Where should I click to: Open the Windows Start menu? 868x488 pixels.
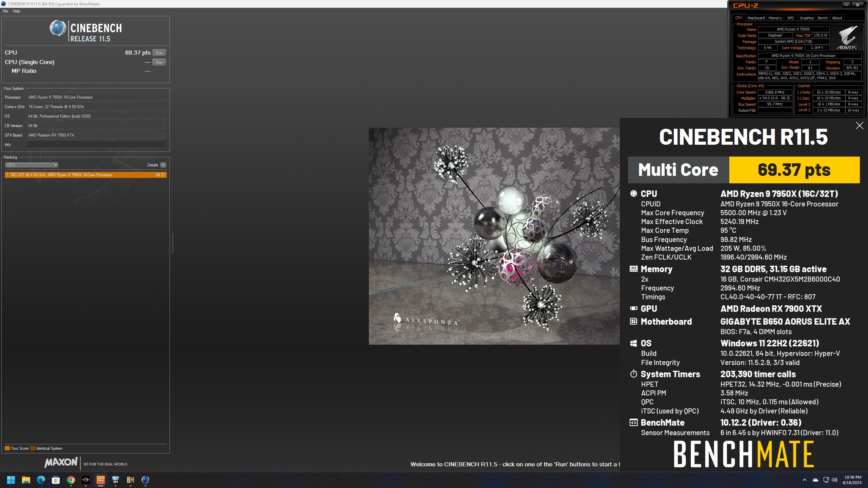click(x=11, y=480)
